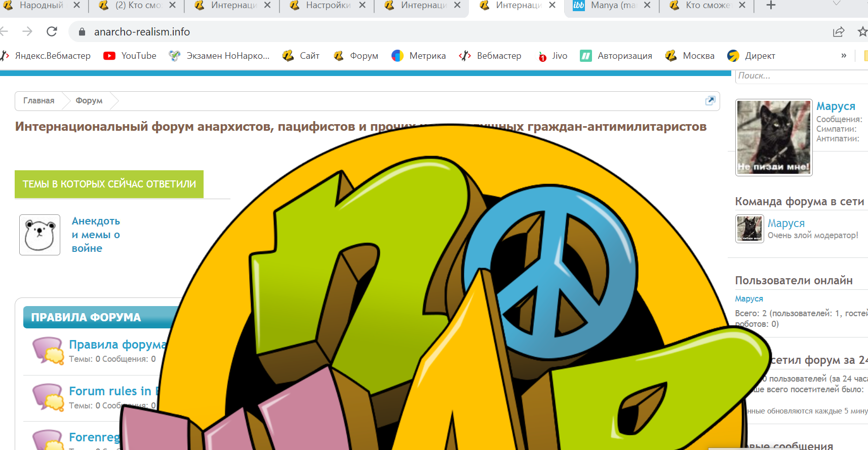Open Jivo bookmark
Image resolution: width=868 pixels, height=450 pixels.
[x=553, y=56]
